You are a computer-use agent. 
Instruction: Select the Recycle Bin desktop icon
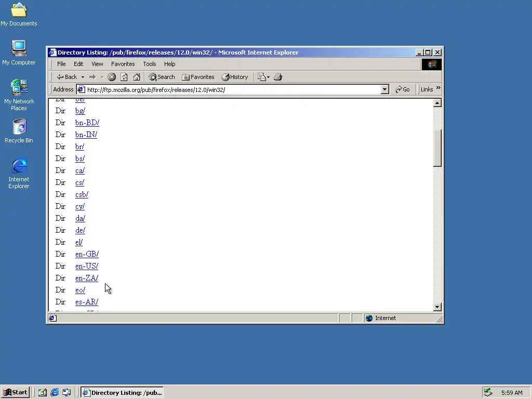tap(19, 131)
